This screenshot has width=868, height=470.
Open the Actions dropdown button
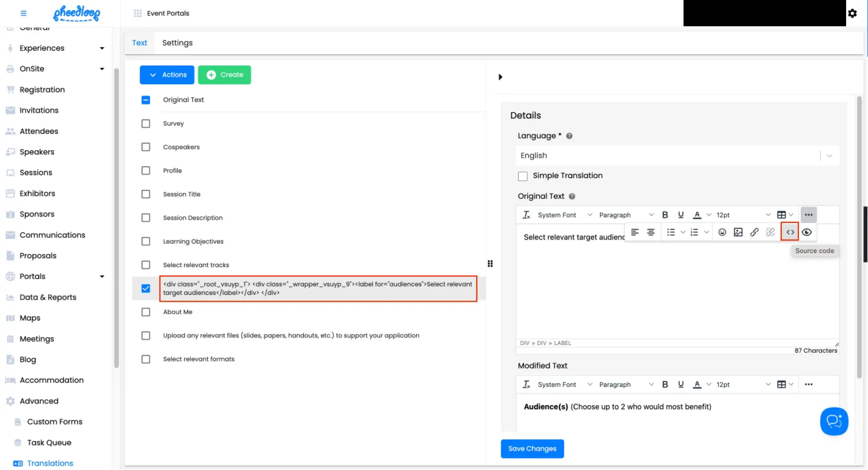[167, 75]
